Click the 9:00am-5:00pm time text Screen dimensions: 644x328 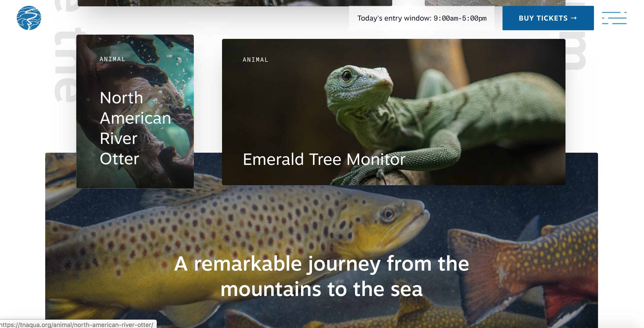coord(460,18)
